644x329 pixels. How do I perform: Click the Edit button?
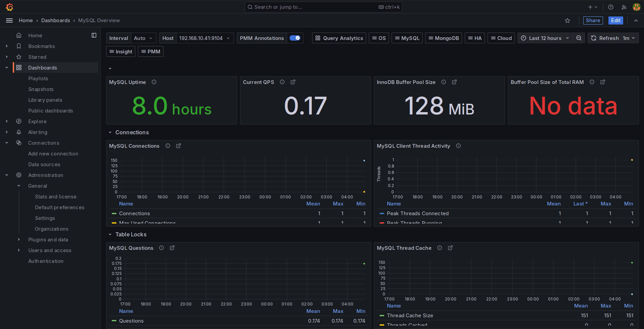tap(615, 20)
